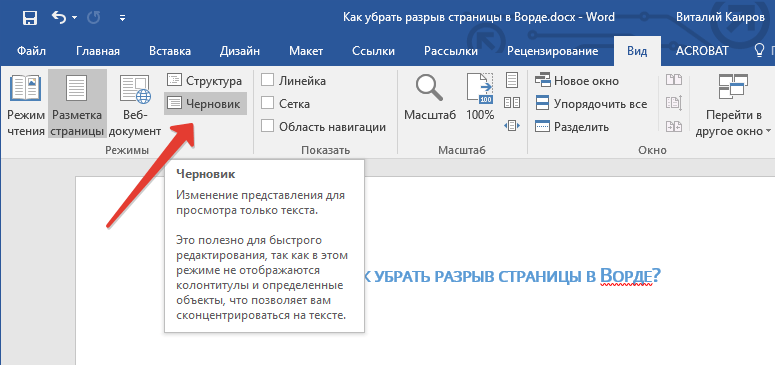This screenshot has width=775, height=365.
Task: Switch to the Вставка tab
Action: coord(170,51)
